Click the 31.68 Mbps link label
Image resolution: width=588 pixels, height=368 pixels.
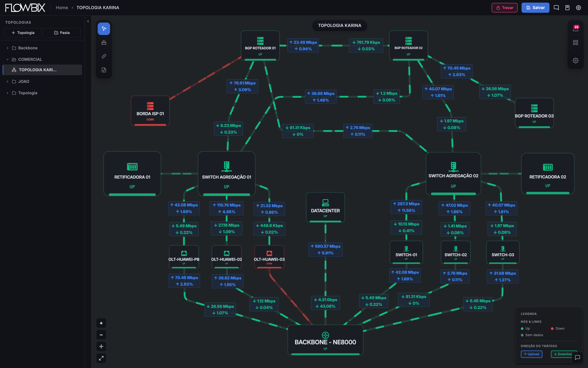tap(503, 276)
